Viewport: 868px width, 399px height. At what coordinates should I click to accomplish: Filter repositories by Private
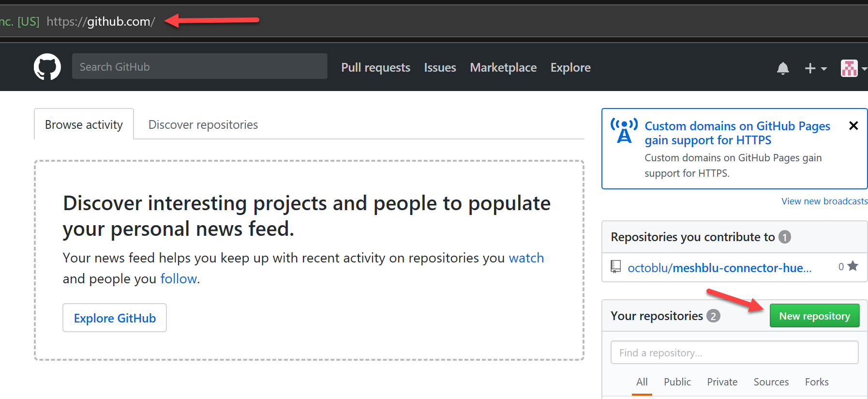coord(722,382)
